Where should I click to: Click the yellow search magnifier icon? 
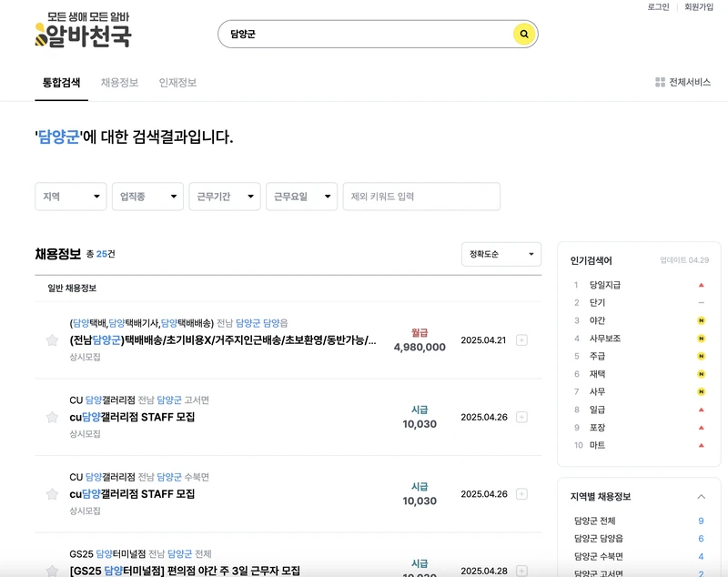click(x=522, y=35)
